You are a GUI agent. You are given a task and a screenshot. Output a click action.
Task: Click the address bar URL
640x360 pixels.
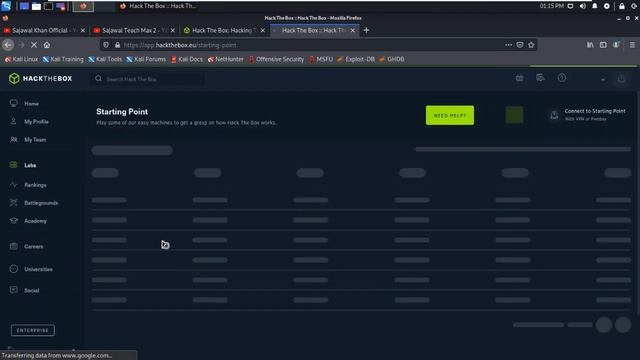click(180, 45)
